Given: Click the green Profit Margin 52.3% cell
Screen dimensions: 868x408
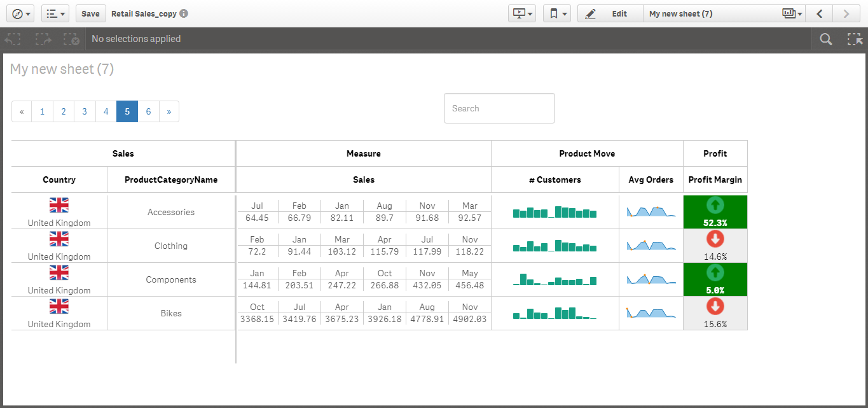Looking at the screenshot, I should click(x=715, y=212).
